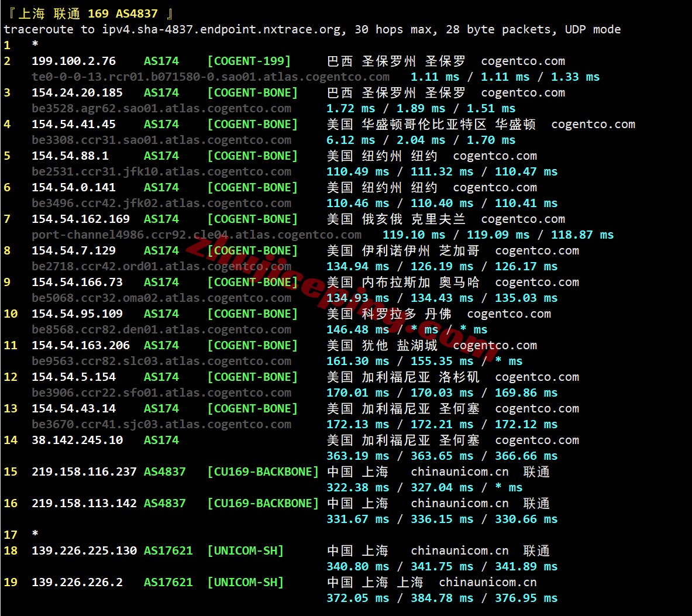This screenshot has width=692, height=616.
Task: Click the 363.19 ms latency value
Action: 357,456
